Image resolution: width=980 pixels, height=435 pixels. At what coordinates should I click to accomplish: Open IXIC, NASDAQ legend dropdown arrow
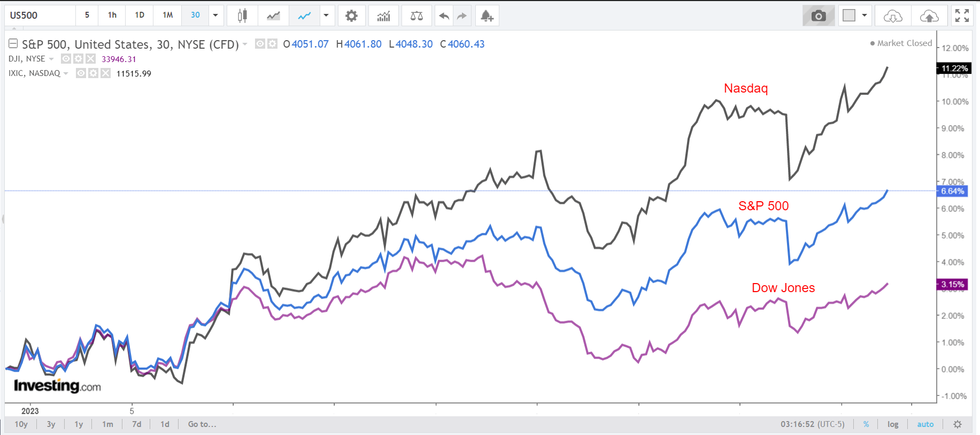point(66,73)
